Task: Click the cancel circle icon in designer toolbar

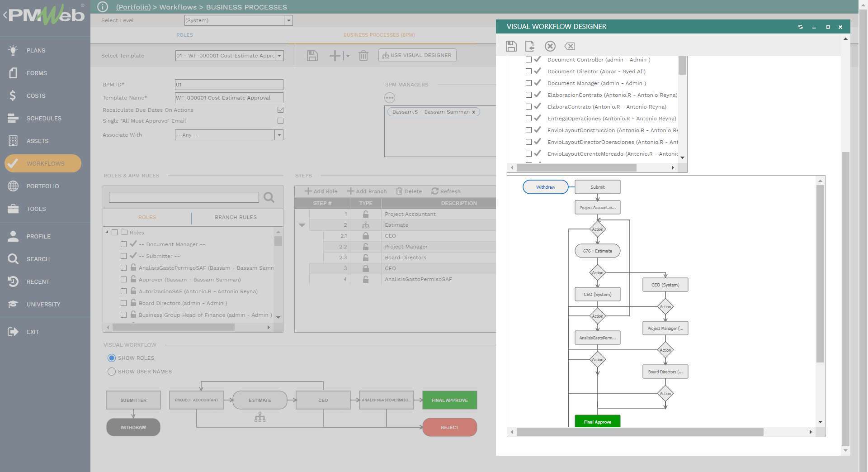Action: (550, 46)
